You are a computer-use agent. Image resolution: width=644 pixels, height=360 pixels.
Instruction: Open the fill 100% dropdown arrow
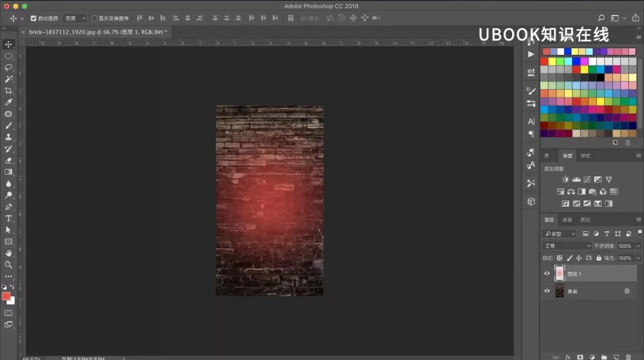coord(638,258)
